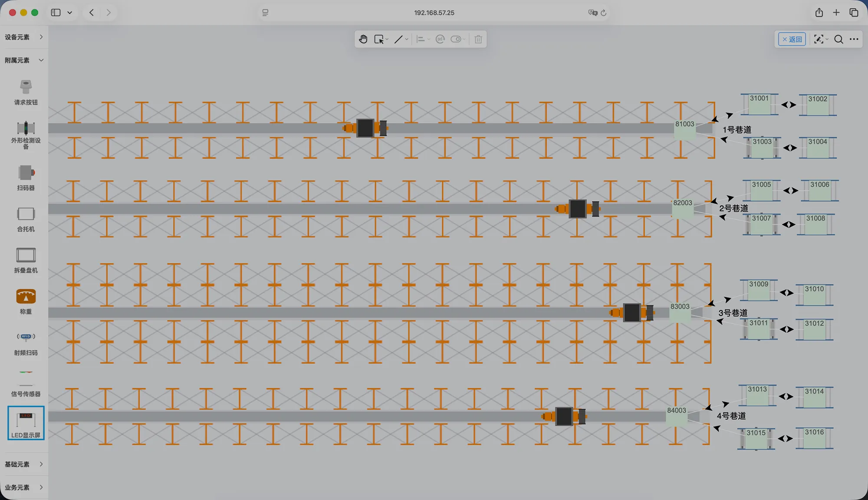Viewport: 868px width, 500px height.
Task: Select conveyor 31002
Action: coord(818,105)
